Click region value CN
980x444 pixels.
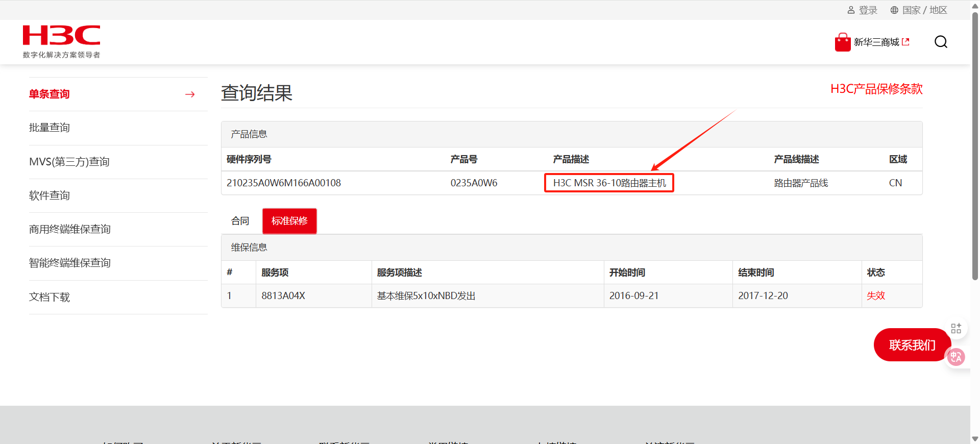click(x=895, y=183)
